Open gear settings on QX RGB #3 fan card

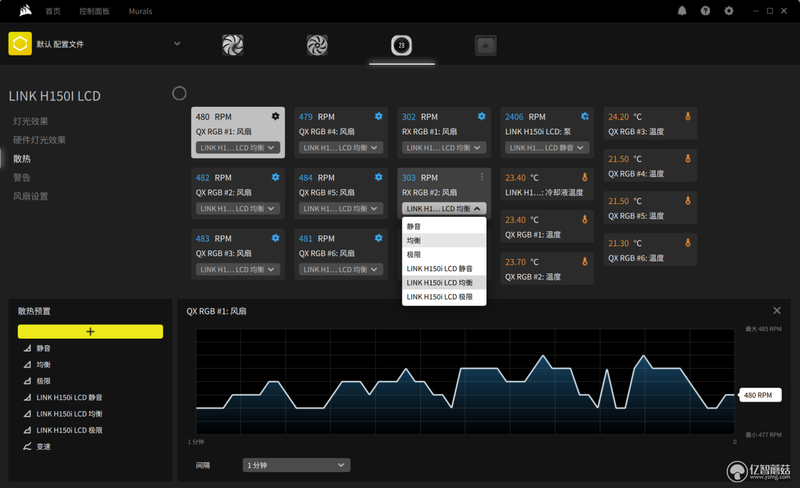click(x=276, y=238)
